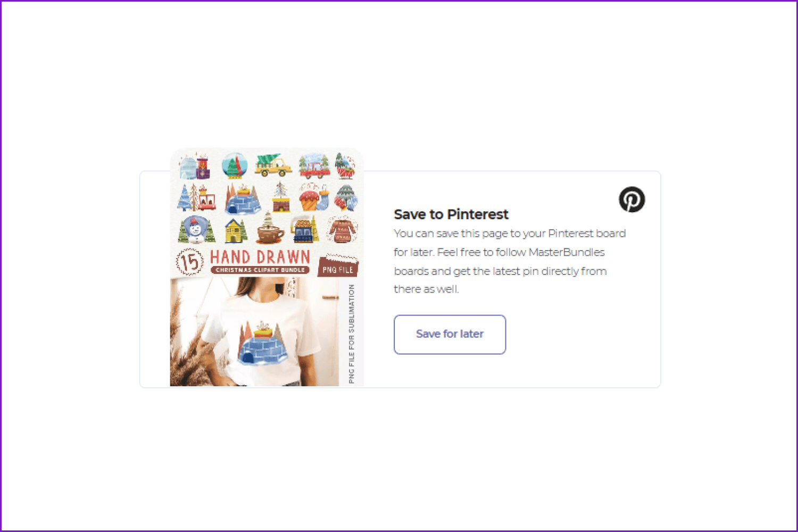
Task: Click the HAND DRAWN title text
Action: [x=260, y=257]
